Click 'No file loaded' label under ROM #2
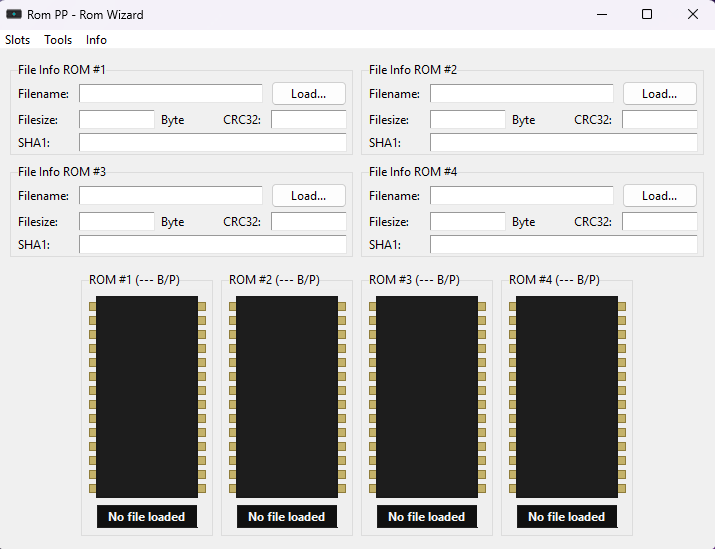The width and height of the screenshot is (715, 549). tap(287, 517)
